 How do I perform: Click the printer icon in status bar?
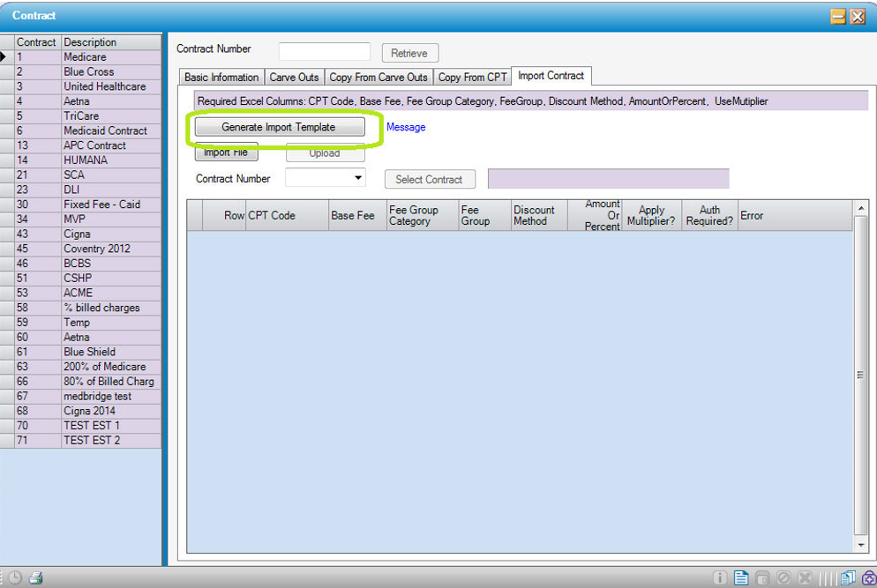click(36, 578)
